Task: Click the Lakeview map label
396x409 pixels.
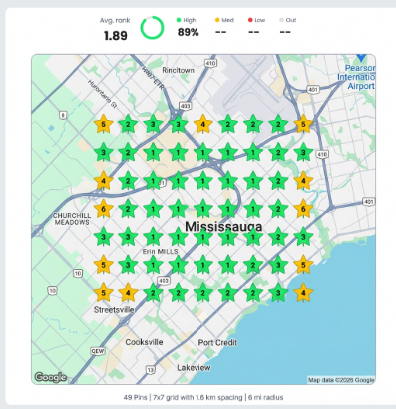Action: (194, 368)
